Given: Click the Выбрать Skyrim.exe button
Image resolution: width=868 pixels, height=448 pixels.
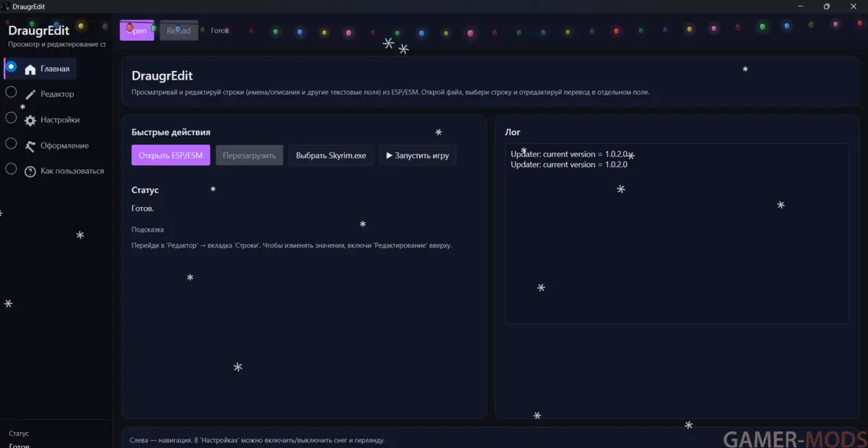Looking at the screenshot, I should 331,156.
